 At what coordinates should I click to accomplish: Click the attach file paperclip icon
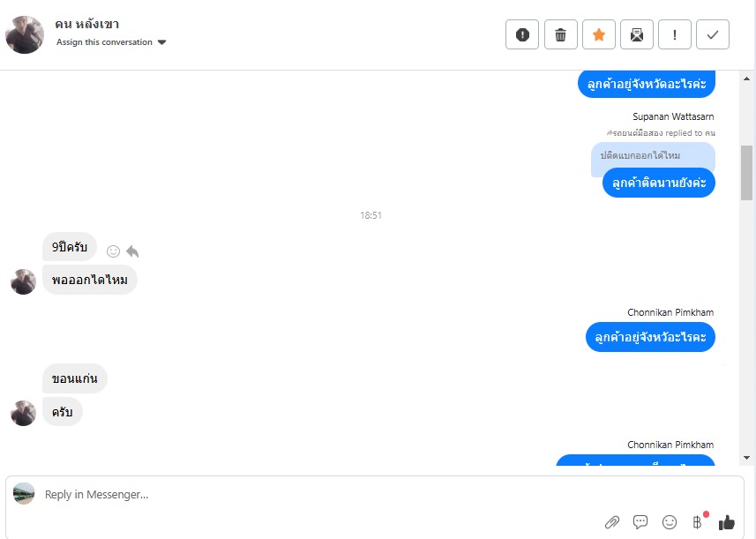(x=612, y=522)
